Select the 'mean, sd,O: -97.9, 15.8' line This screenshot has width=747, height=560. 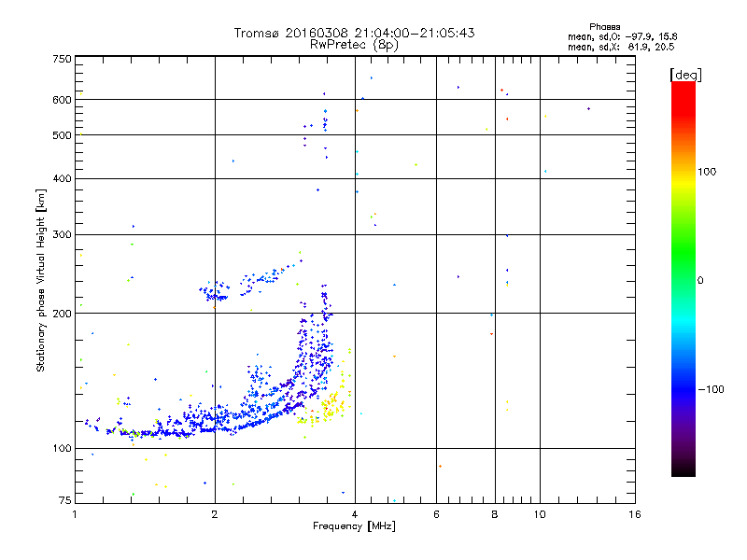(622, 36)
